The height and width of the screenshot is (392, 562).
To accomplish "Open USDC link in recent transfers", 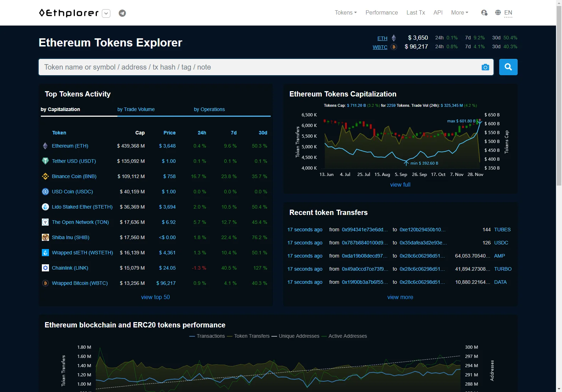I will [x=501, y=243].
